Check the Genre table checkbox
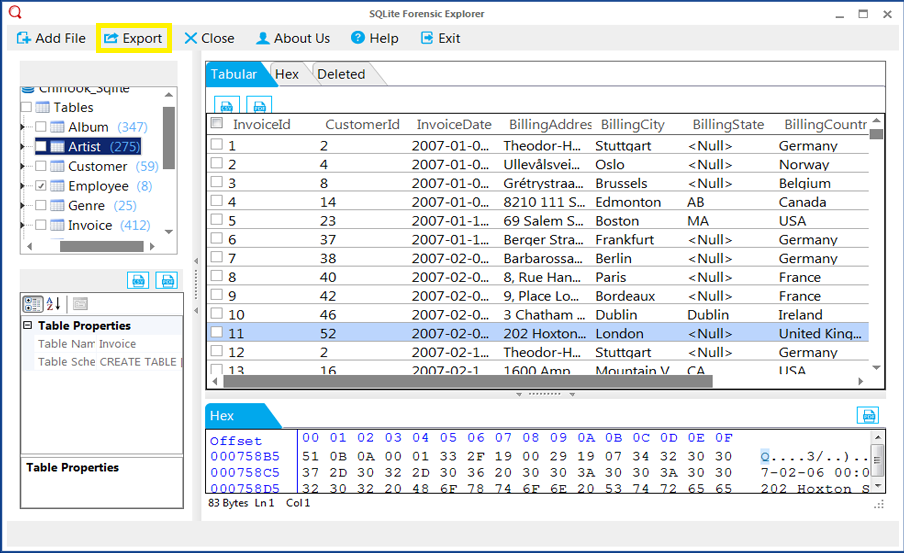 pyautogui.click(x=41, y=205)
